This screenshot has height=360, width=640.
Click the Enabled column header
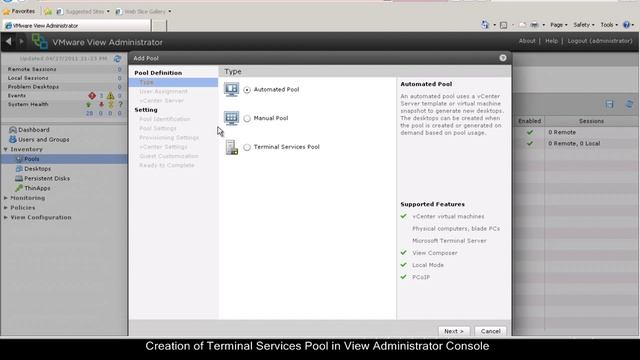coord(529,121)
